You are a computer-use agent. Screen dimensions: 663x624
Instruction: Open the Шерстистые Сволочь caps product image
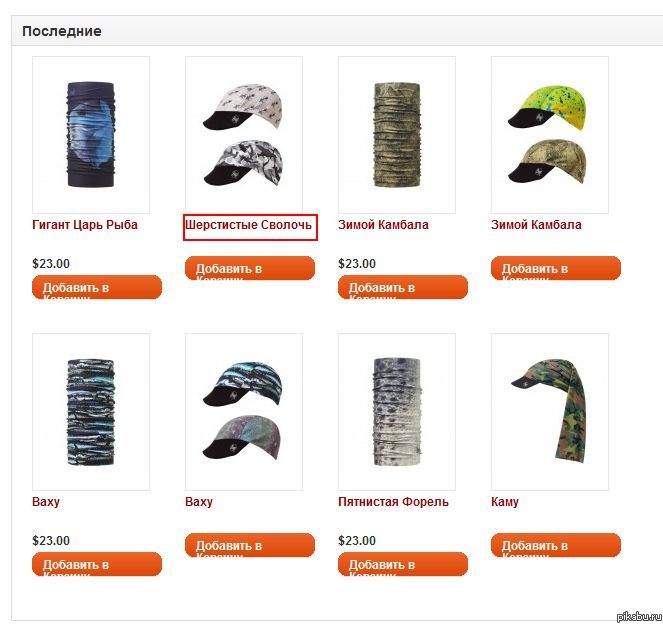coord(244,135)
